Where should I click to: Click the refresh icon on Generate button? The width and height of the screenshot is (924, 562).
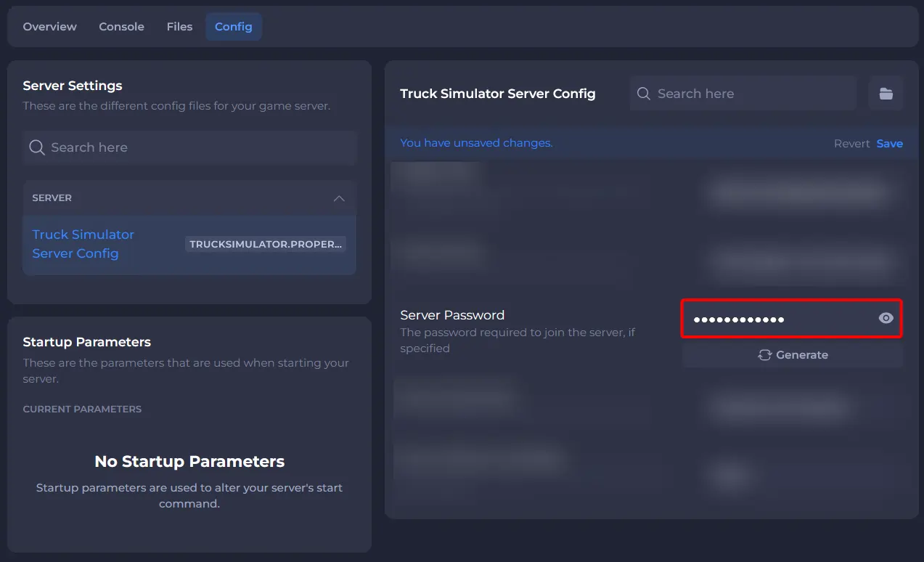[x=764, y=355]
